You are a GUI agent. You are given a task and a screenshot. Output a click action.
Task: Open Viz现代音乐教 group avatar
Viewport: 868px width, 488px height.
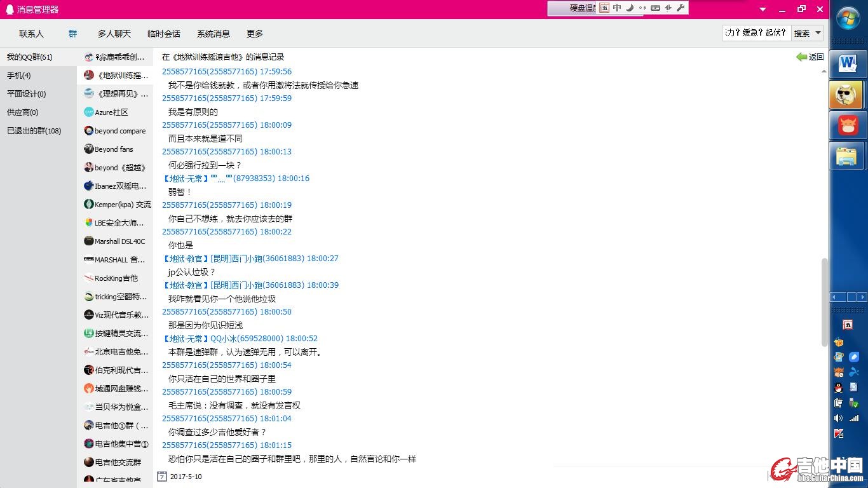(89, 315)
